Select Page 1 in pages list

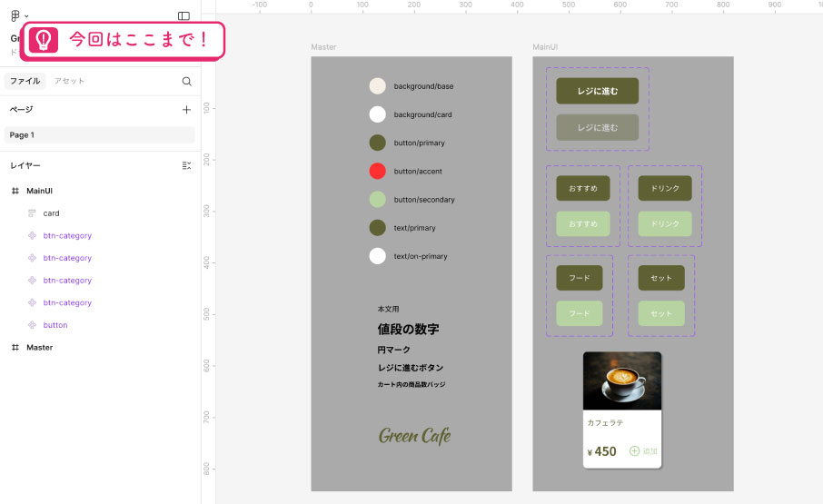[100, 134]
